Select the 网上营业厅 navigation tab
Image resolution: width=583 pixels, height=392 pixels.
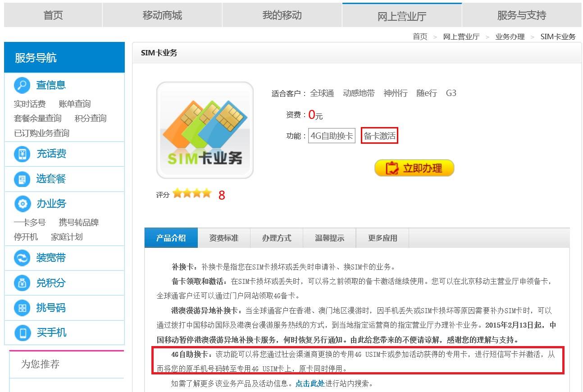pyautogui.click(x=402, y=15)
